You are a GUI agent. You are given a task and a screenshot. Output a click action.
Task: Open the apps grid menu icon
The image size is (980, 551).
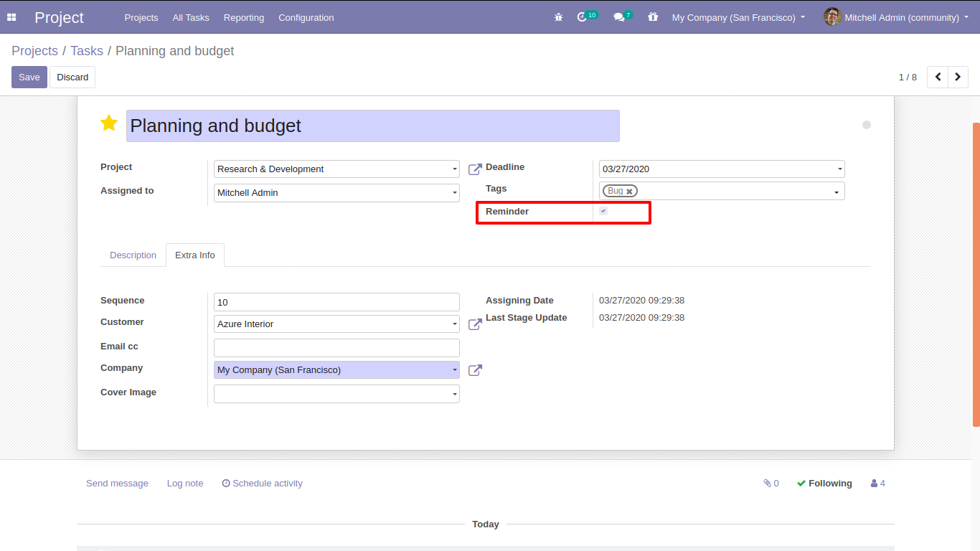coord(11,17)
